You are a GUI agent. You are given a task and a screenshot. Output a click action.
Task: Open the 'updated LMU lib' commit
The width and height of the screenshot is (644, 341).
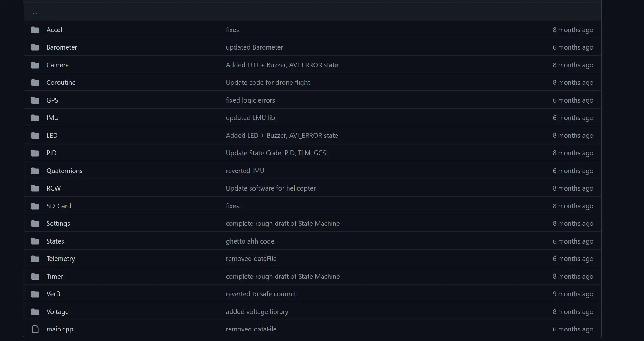coord(250,118)
